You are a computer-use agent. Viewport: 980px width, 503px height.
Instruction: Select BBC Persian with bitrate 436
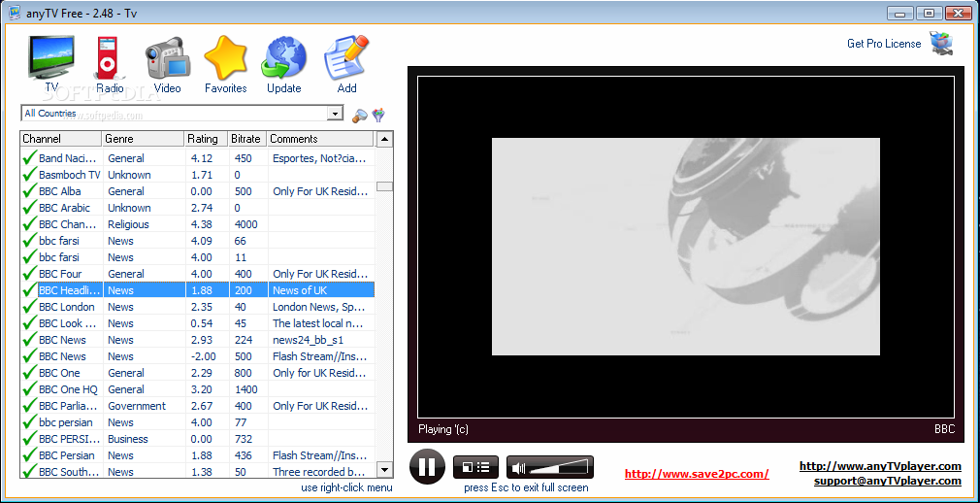pos(198,455)
